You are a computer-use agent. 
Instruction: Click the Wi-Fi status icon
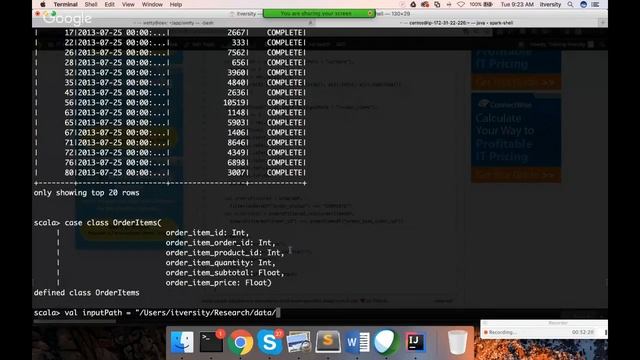(x=461, y=4)
